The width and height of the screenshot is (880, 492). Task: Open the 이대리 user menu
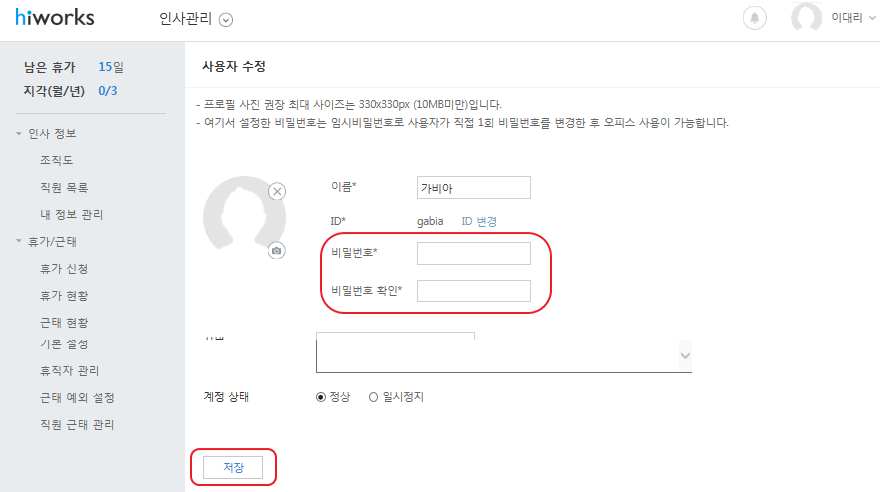click(x=852, y=18)
